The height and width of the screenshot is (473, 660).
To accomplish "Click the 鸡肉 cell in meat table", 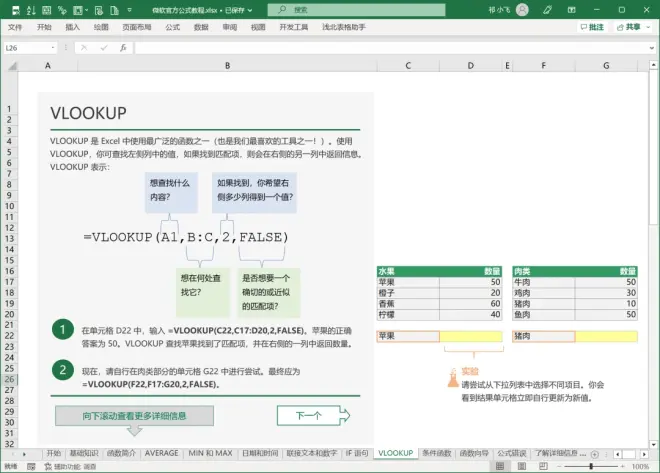I will coord(544,293).
